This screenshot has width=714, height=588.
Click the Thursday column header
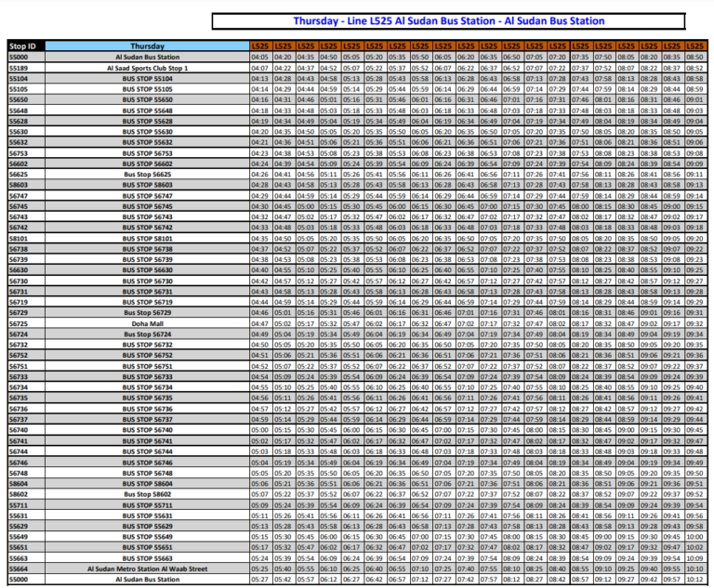tap(148, 46)
